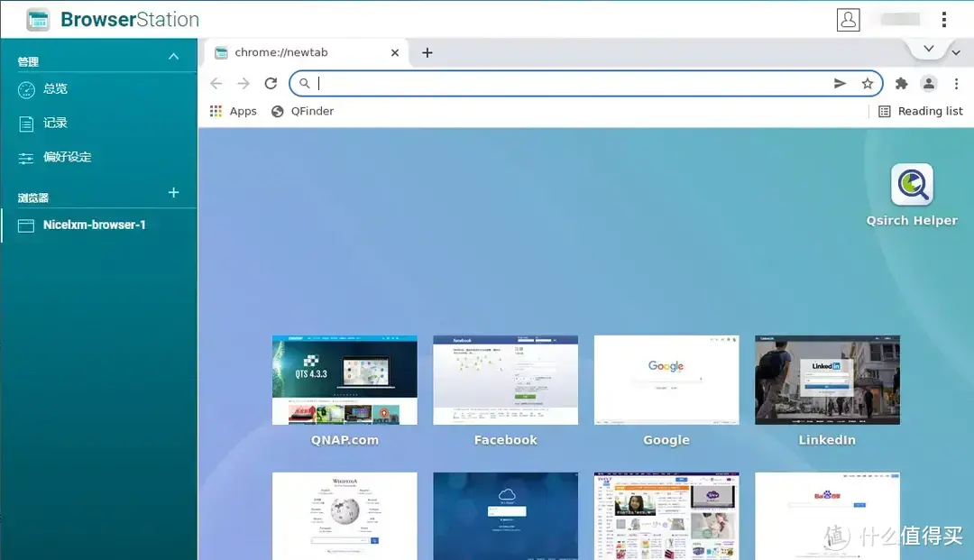Viewport: 974px width, 560px height.
Task: Click the LinkedIn label text
Action: [x=827, y=439]
